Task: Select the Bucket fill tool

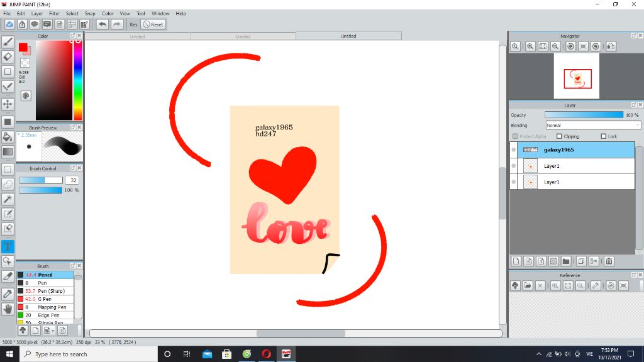Action: (x=8, y=136)
